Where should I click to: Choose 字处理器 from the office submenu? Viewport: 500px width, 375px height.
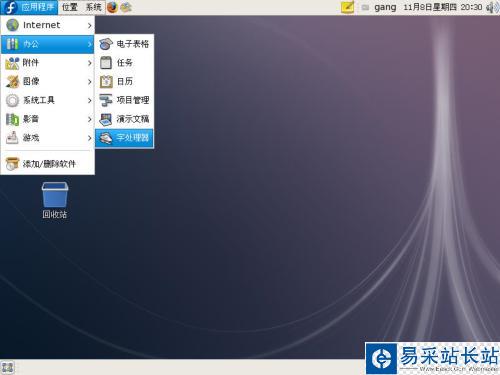coord(124,138)
